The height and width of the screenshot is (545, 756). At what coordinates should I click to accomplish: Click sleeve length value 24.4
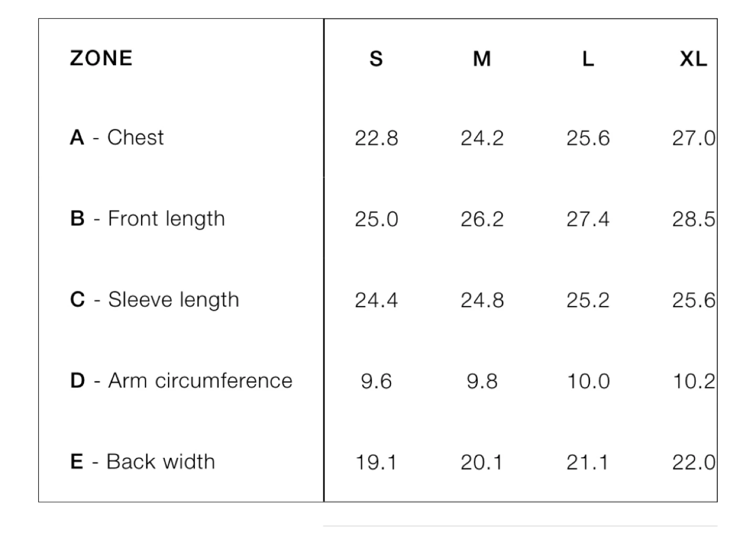pyautogui.click(x=376, y=300)
